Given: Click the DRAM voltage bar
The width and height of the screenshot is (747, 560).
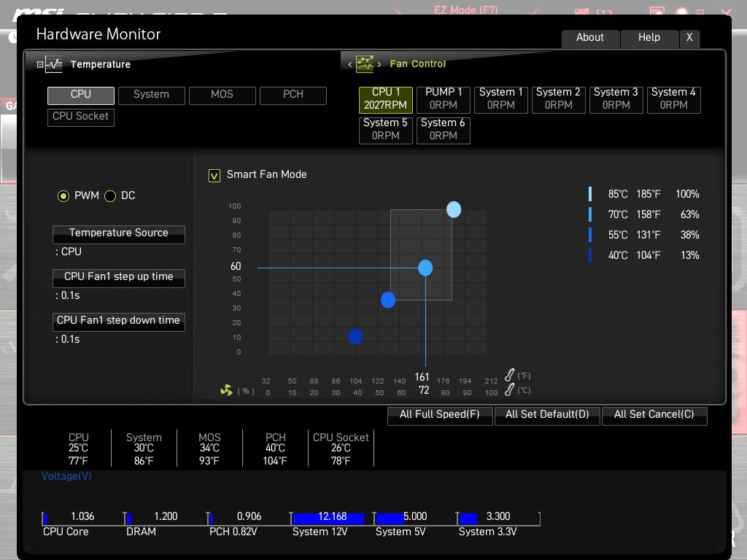Looking at the screenshot, I should (x=166, y=518).
